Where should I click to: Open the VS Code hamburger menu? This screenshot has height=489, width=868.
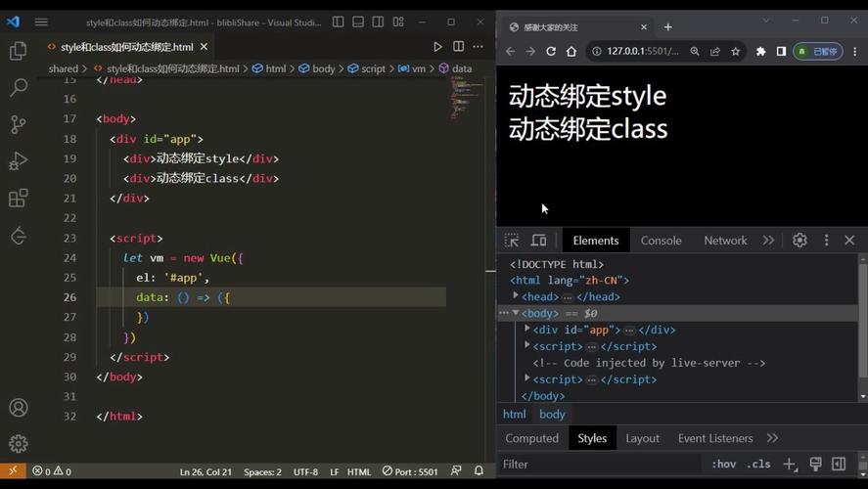pos(41,22)
